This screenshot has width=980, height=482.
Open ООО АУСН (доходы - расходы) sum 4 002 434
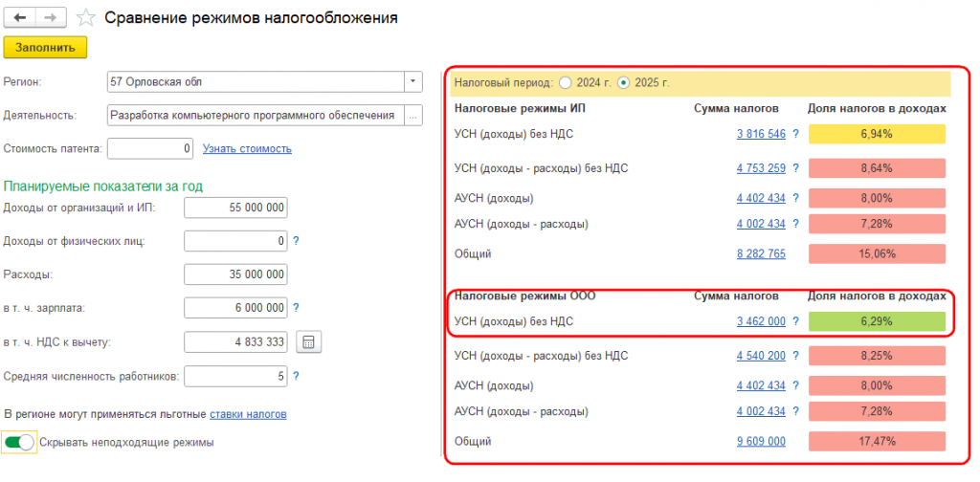point(761,411)
